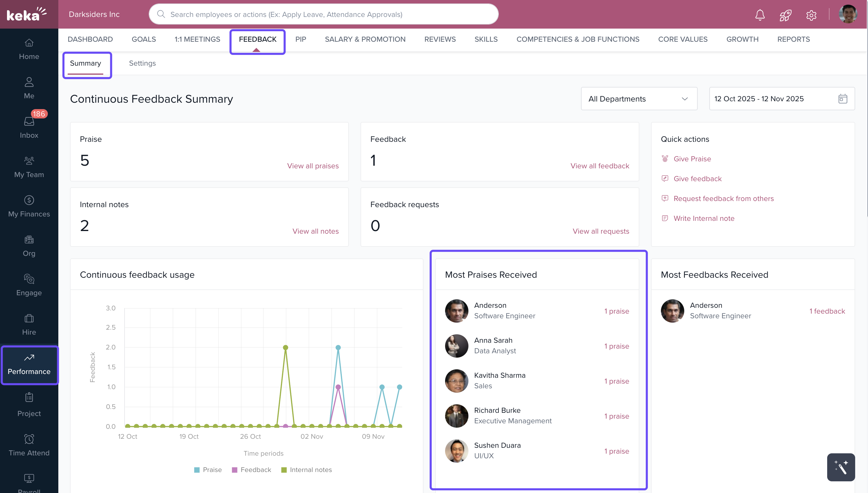Open the notifications bell icon
This screenshot has width=868, height=493.
click(x=760, y=15)
